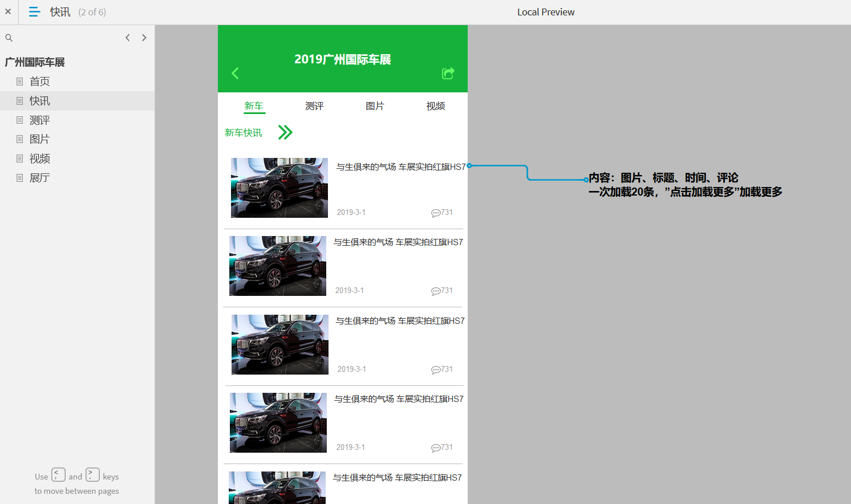Switch to the 视频 tab in mobile preview
The width and height of the screenshot is (851, 504).
click(436, 106)
